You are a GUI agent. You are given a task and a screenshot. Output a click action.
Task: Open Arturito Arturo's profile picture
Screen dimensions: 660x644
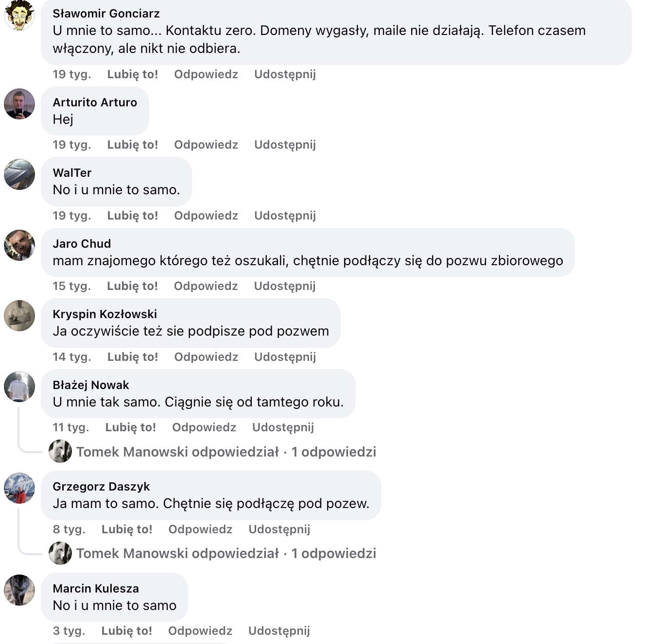tap(19, 104)
